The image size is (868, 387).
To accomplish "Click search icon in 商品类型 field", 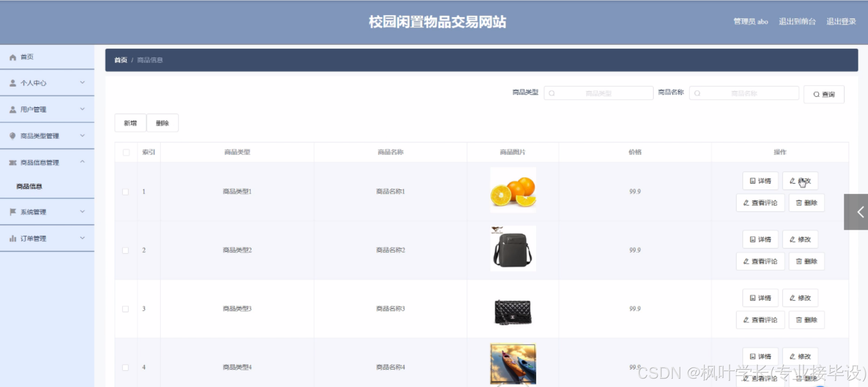I will (552, 93).
